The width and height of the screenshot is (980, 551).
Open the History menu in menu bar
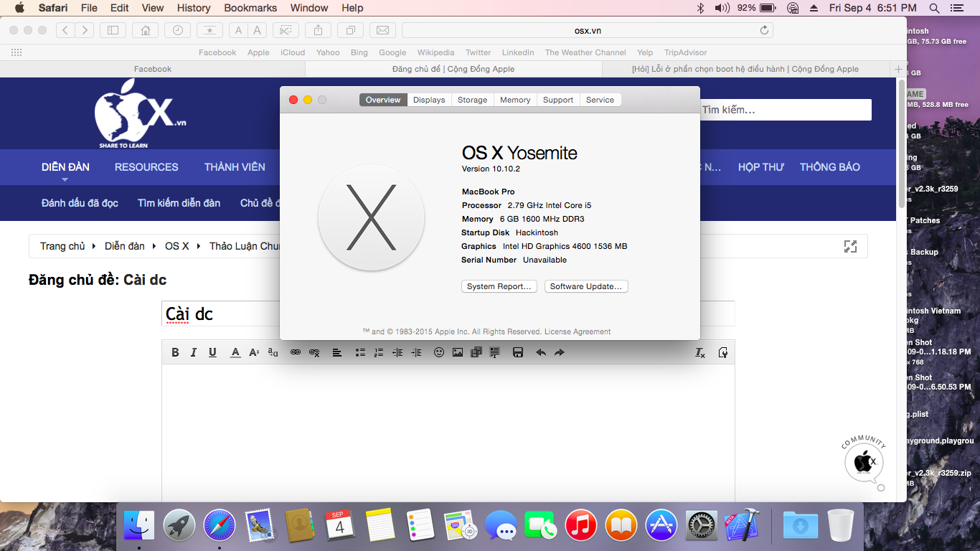(x=194, y=8)
